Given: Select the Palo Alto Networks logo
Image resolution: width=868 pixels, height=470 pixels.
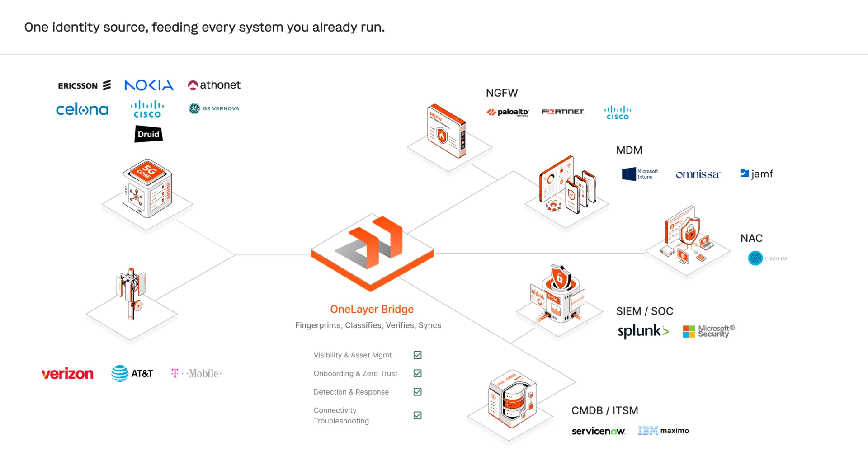Looking at the screenshot, I should (x=508, y=112).
